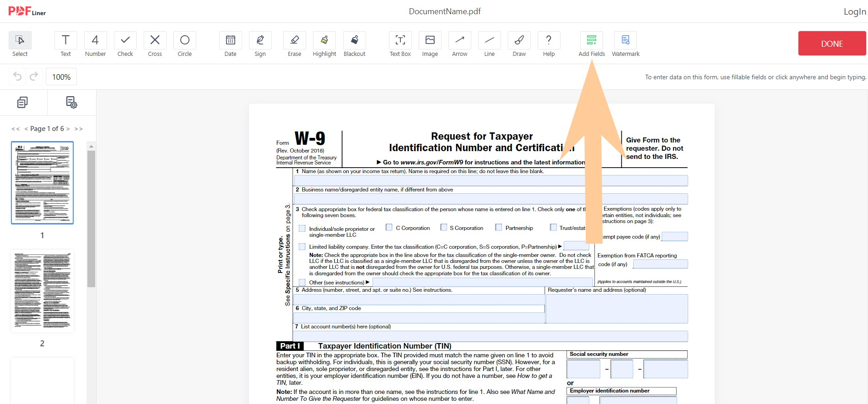Click the thumbnail panel scrollbar
Viewport: 868px width, 404px height.
[91, 219]
